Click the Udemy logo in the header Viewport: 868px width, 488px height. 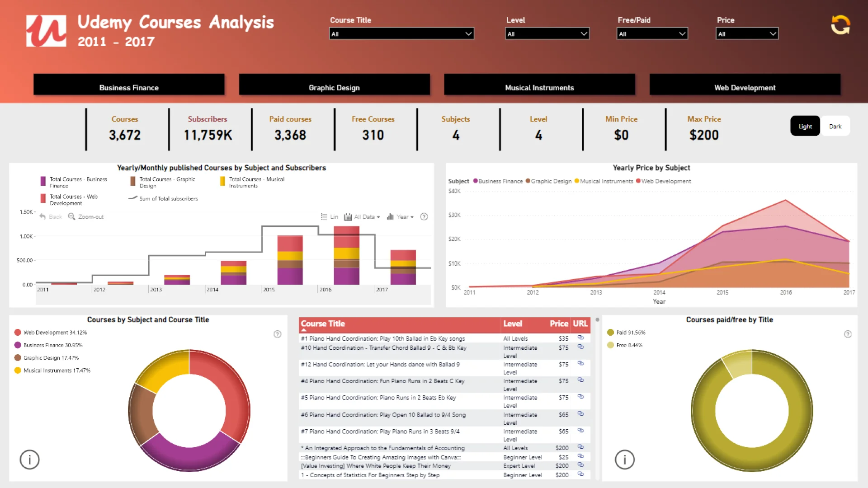[x=46, y=31]
